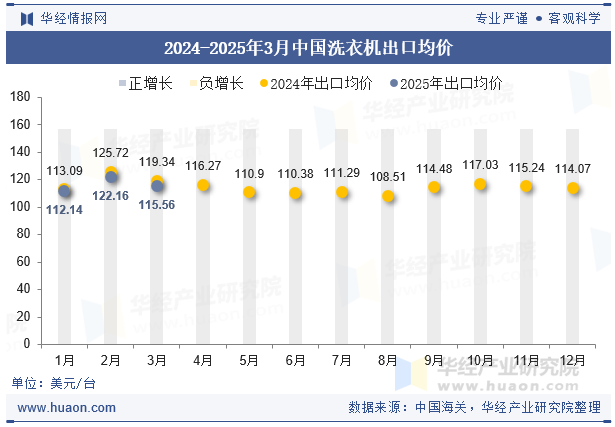Screen dimensions: 615x427
Task: Open the www.huaon.com footer link
Action: point(67,408)
